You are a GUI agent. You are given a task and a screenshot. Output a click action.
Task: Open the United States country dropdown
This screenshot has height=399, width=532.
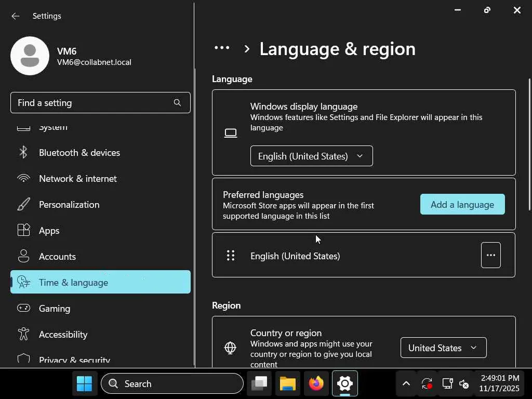[x=444, y=348]
